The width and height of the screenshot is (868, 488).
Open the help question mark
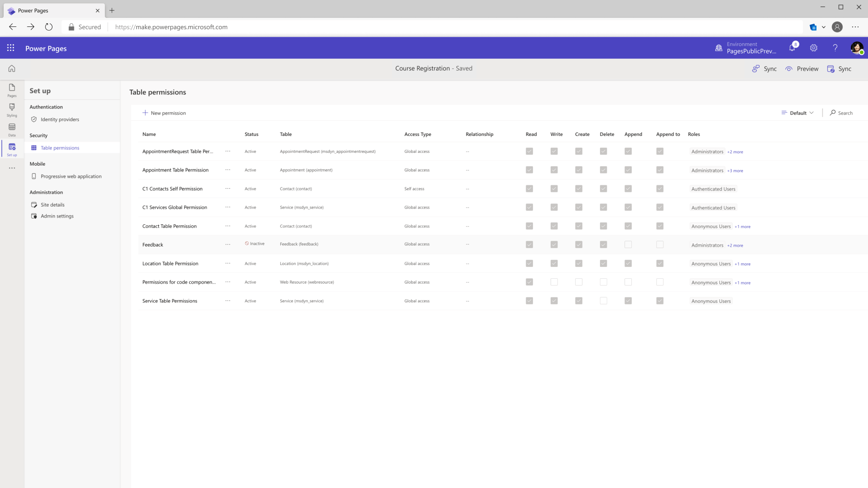(835, 48)
